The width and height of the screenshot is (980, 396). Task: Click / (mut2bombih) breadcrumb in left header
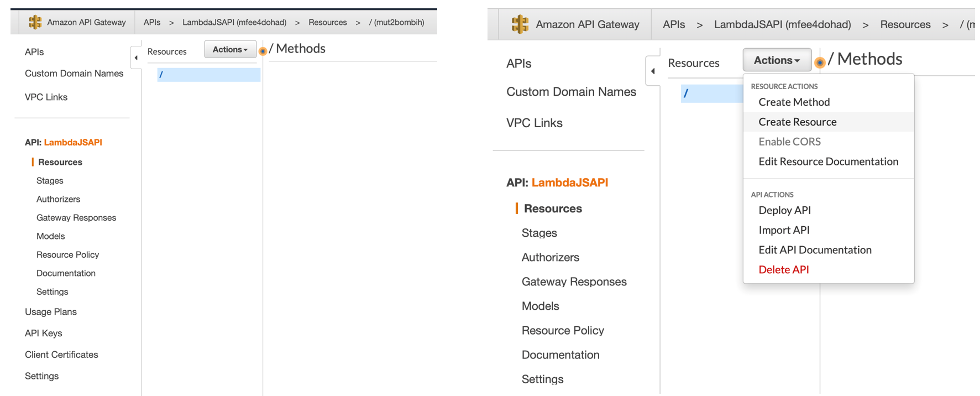tap(397, 22)
